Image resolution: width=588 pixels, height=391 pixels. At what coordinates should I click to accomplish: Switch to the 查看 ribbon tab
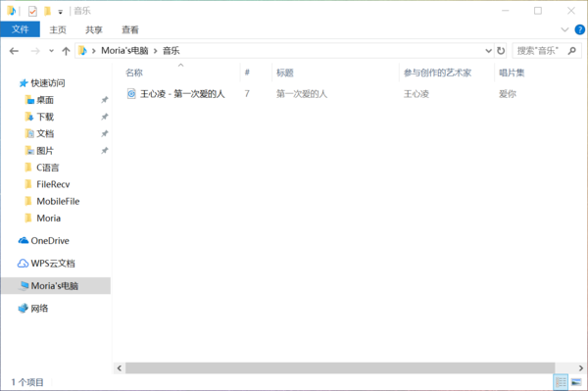click(130, 29)
